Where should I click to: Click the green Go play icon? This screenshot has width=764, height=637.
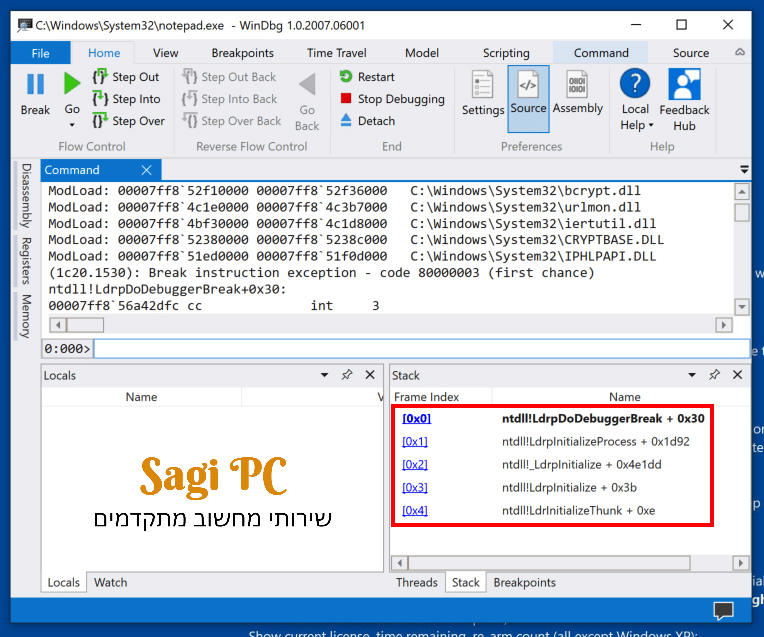[72, 83]
